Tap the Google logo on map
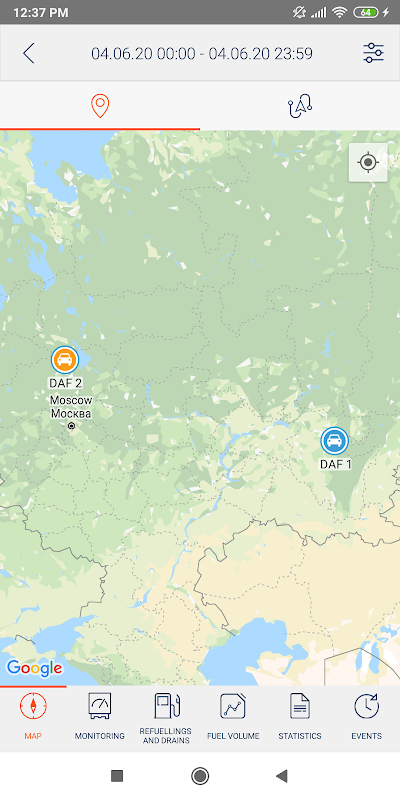The image size is (400, 800). [34, 668]
